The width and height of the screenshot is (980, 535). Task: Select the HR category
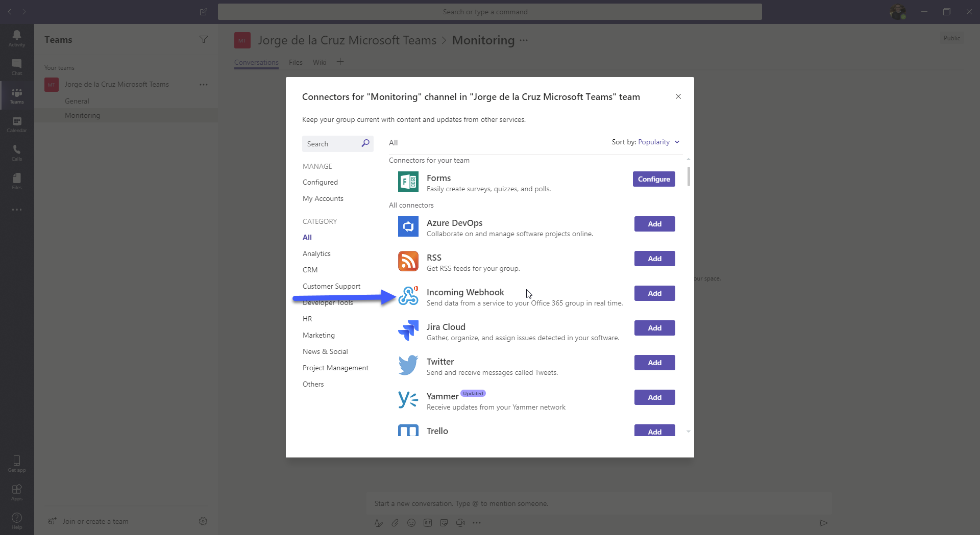tap(307, 319)
